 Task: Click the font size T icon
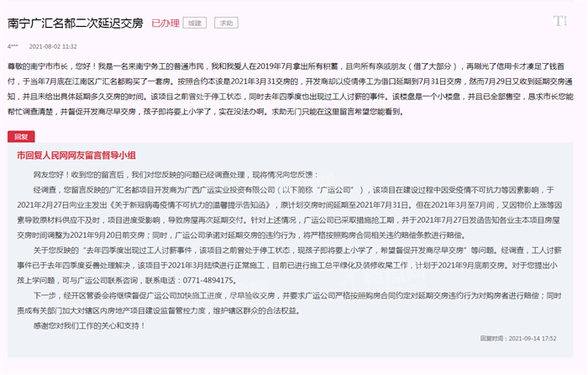[560, 21]
